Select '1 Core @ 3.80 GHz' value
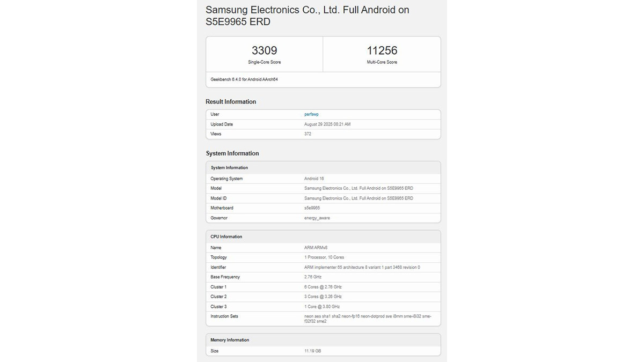The image size is (644, 362). [322, 307]
